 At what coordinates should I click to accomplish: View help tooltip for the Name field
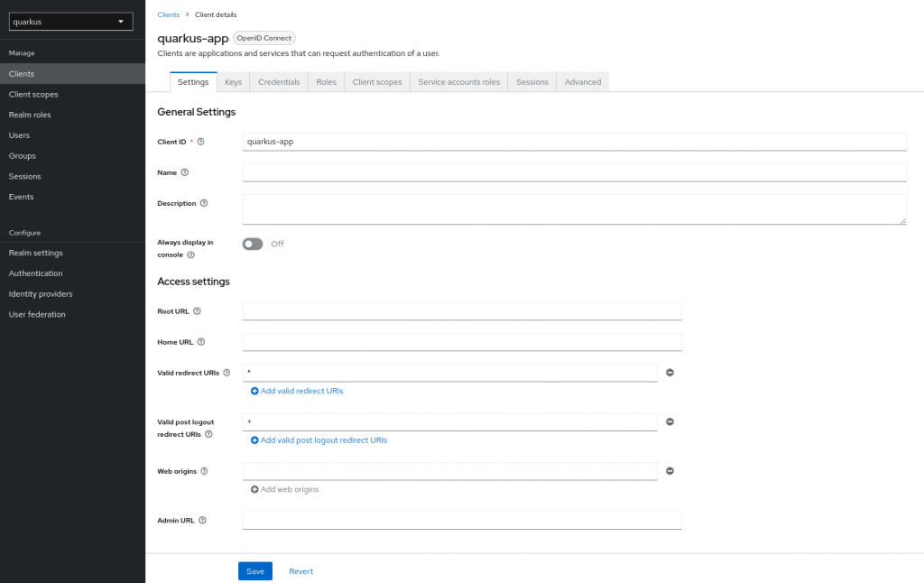pyautogui.click(x=184, y=172)
